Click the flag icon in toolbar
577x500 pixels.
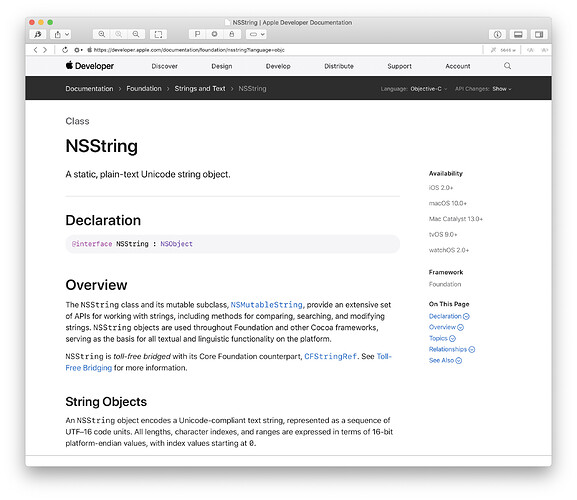[197, 34]
